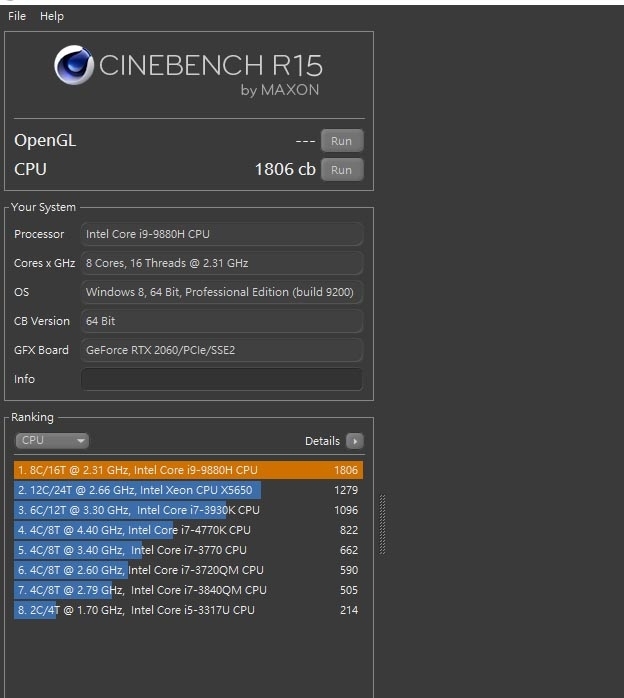Click the panel splitter grip handle
The height and width of the screenshot is (698, 624).
pyautogui.click(x=382, y=524)
